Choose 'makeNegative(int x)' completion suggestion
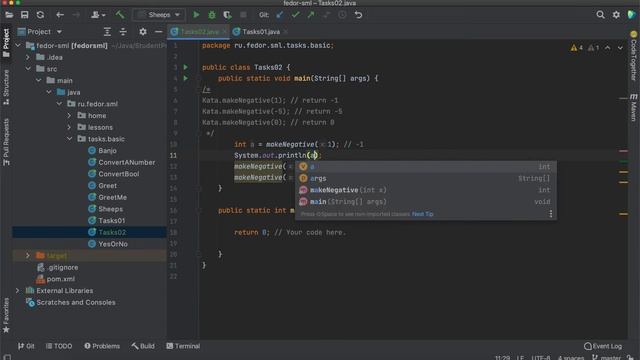This screenshot has width=640, height=360. (425, 190)
